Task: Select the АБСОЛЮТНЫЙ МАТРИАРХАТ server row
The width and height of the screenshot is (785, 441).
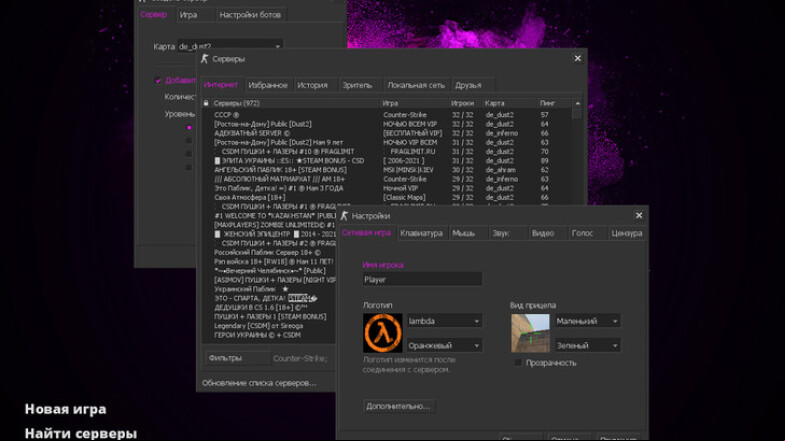Action: (x=386, y=179)
